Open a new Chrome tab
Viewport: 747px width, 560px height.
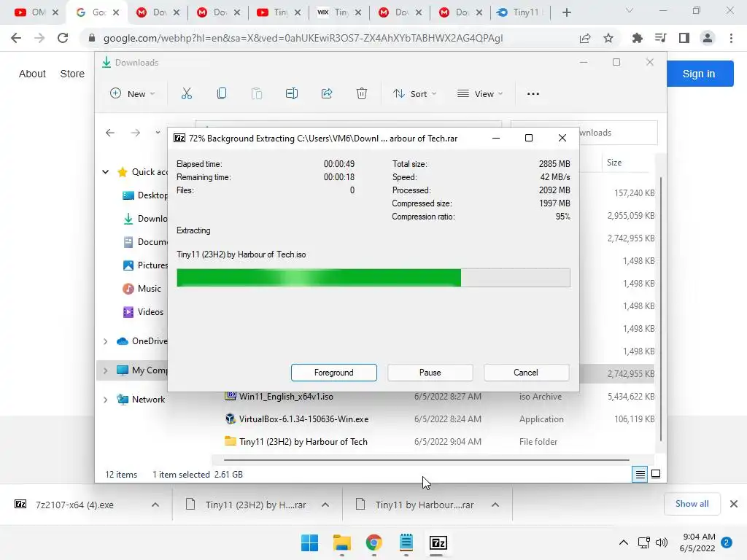pos(566,12)
